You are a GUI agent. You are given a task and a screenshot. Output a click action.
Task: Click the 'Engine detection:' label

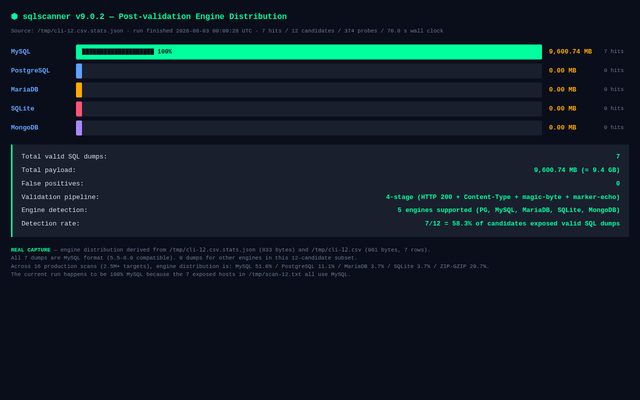(x=54, y=210)
